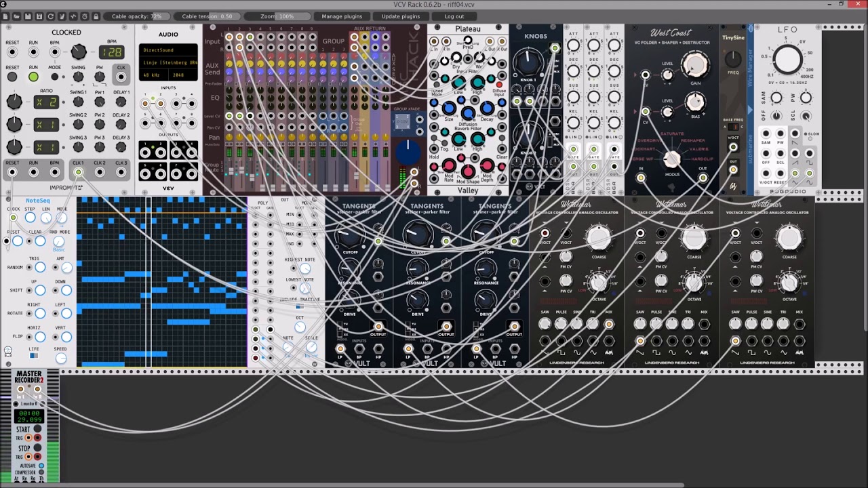The image size is (868, 488).
Task: Click the STOP button on Master Recorder
Action: click(37, 448)
